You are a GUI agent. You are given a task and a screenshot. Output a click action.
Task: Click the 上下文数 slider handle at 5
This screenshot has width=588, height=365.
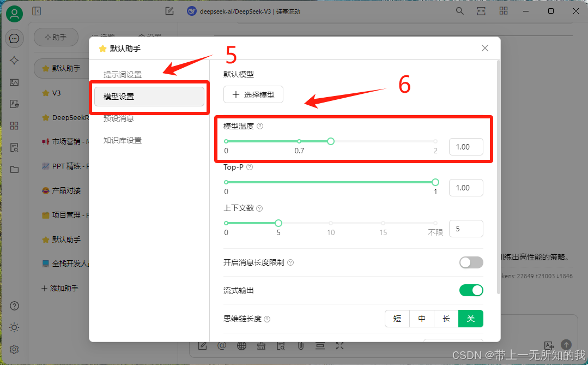(x=278, y=224)
